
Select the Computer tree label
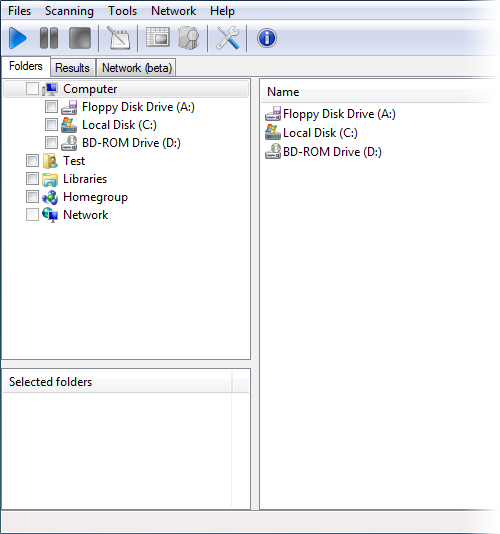(x=90, y=89)
